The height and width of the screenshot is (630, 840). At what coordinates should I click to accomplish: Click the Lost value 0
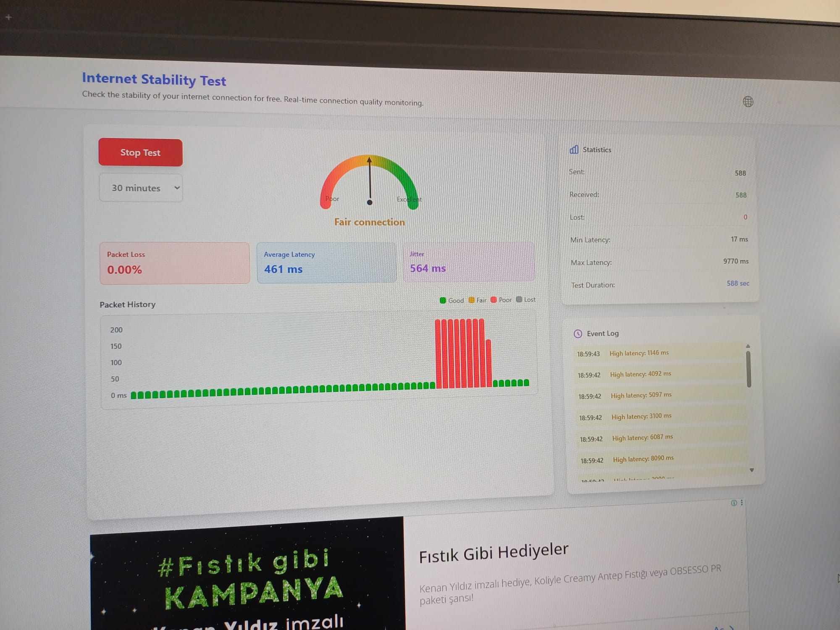tap(745, 217)
